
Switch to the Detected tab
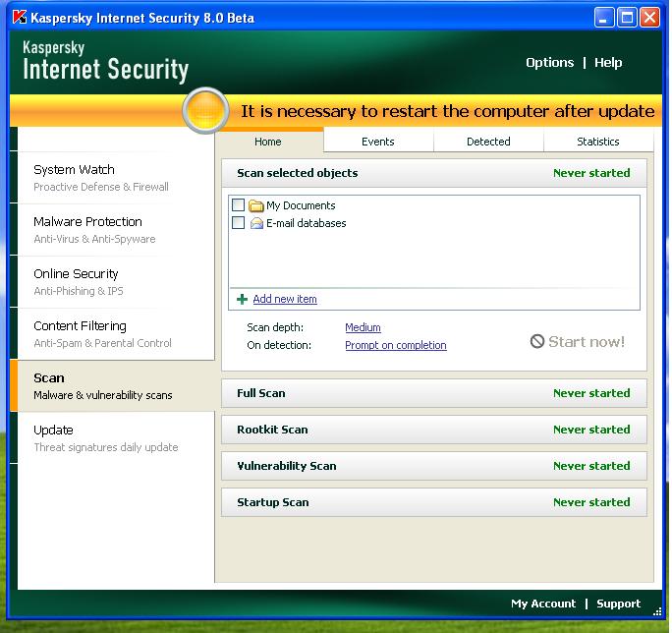pyautogui.click(x=488, y=142)
